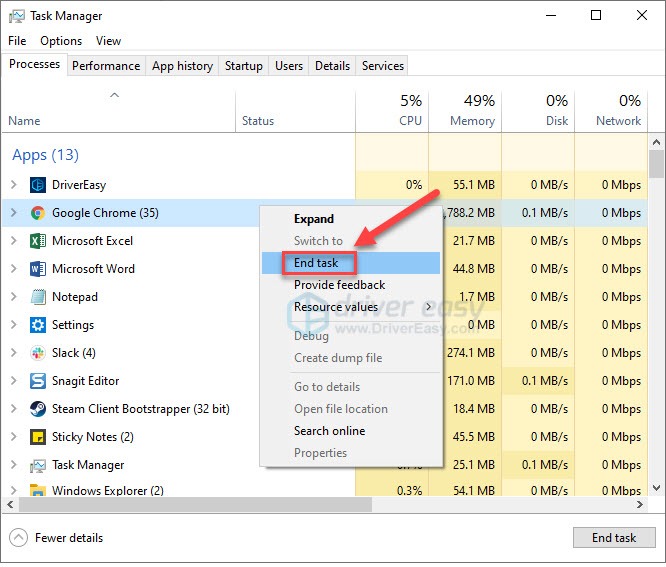Open the Startup tab
The height and width of the screenshot is (567, 666).
[243, 66]
